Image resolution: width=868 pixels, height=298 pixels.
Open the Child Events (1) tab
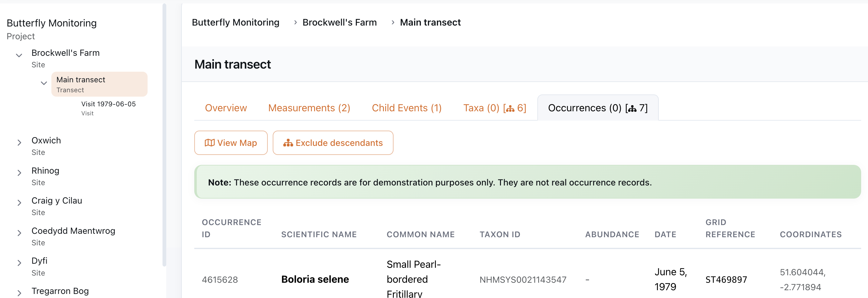click(x=407, y=108)
